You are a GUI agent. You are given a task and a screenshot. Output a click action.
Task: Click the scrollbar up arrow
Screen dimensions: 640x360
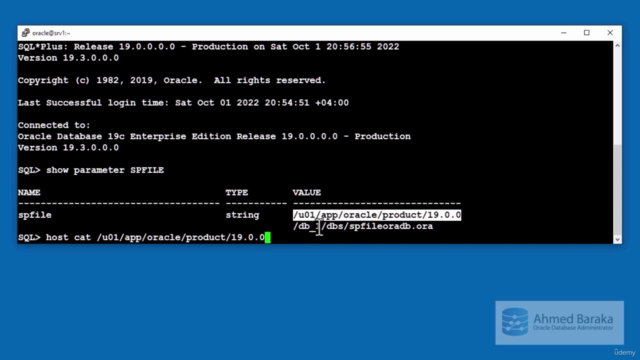[618, 45]
